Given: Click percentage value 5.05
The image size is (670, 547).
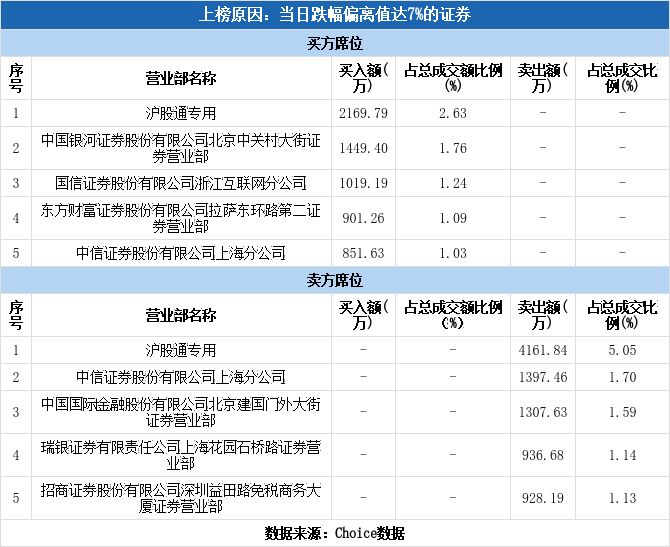Looking at the screenshot, I should click(622, 350).
